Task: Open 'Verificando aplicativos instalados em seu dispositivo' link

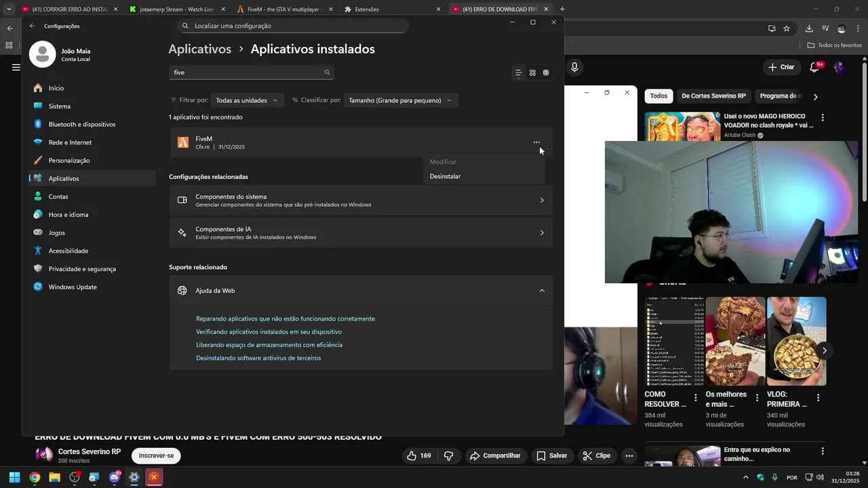Action: pyautogui.click(x=269, y=331)
